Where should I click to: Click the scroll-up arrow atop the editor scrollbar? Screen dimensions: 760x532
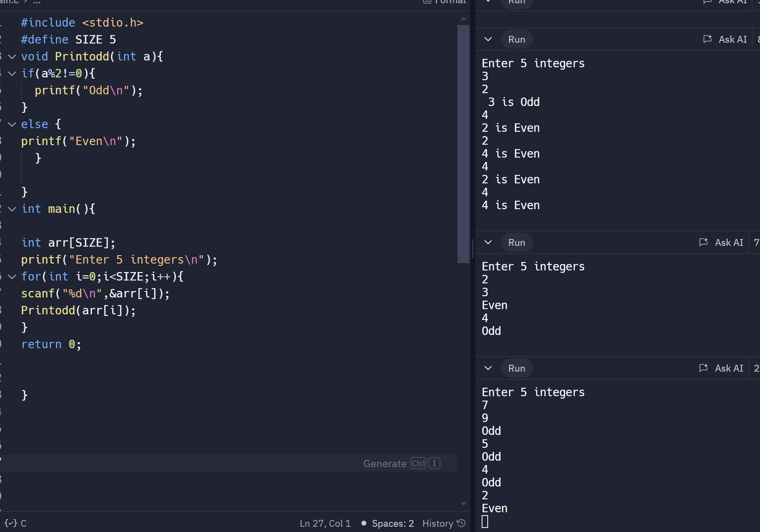click(x=463, y=18)
